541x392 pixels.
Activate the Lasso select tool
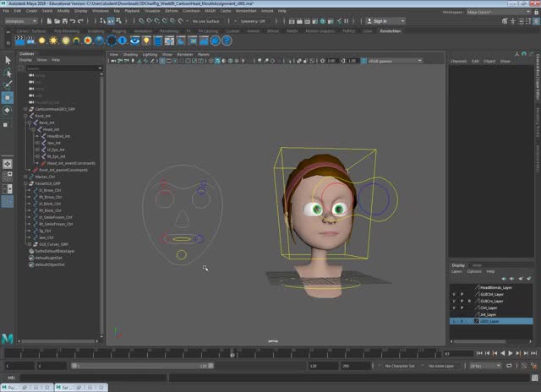click(8, 73)
